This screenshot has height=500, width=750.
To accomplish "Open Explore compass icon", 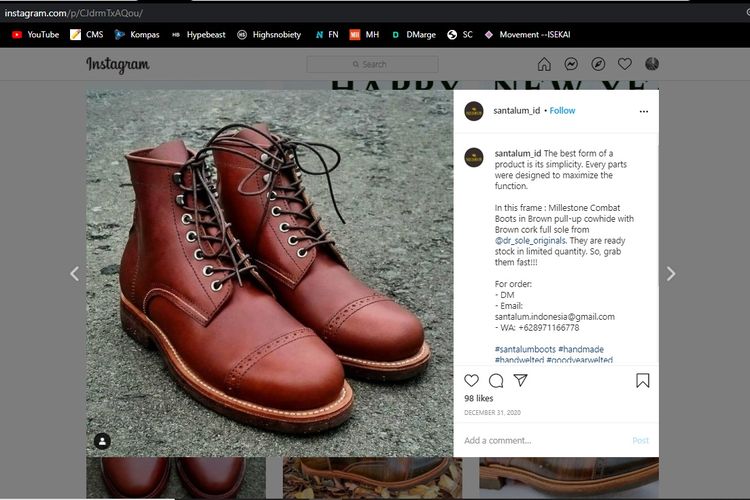I will [598, 64].
